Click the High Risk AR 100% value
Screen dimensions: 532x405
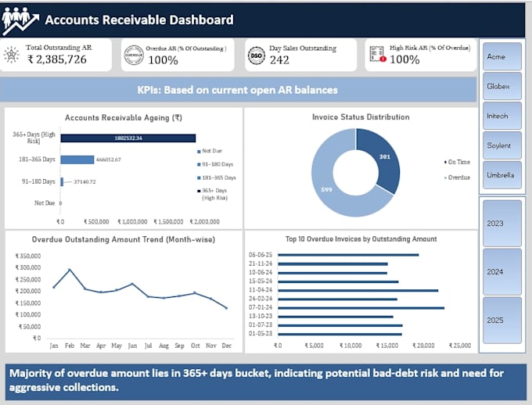click(404, 59)
